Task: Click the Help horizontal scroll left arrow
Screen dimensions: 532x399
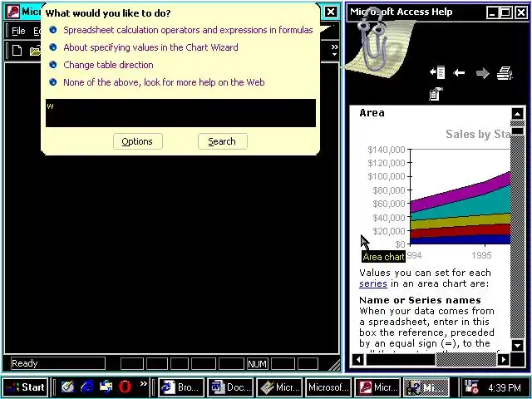Action: point(358,359)
